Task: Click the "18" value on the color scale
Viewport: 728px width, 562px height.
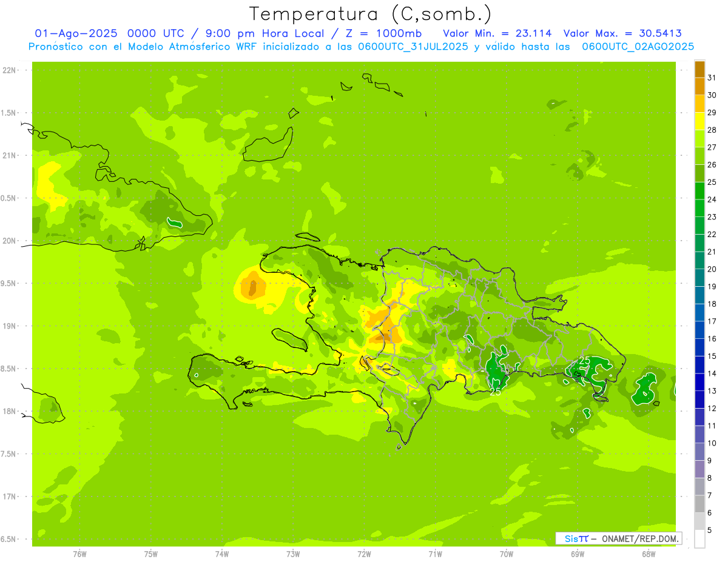Action: [712, 304]
